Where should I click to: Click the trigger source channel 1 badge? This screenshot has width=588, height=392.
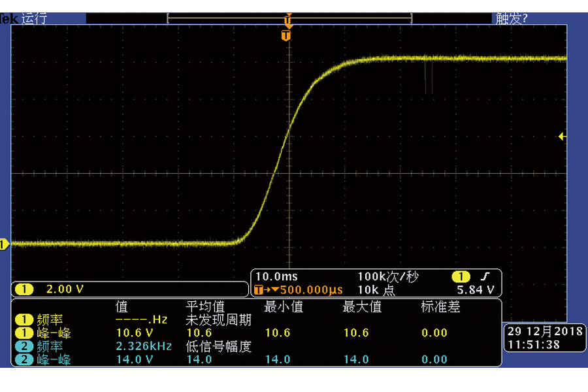point(461,276)
